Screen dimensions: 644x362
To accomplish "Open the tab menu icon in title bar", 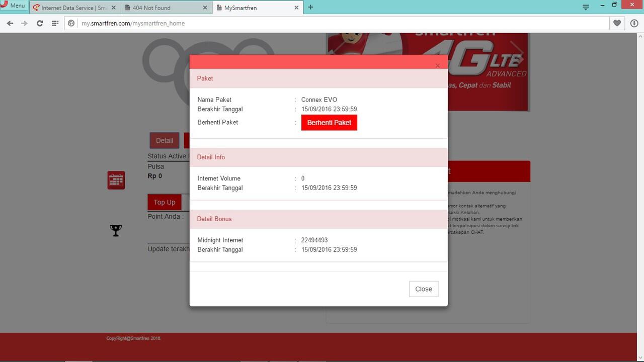I will (586, 7).
